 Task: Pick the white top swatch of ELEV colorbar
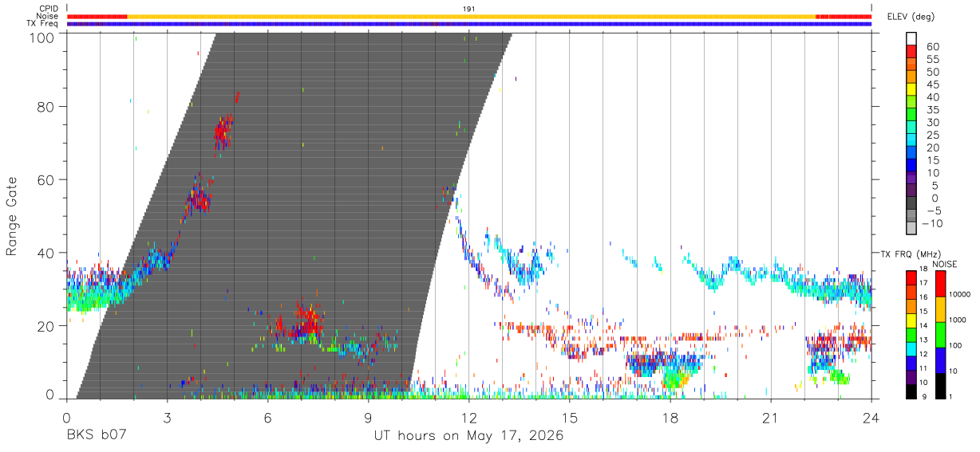pyautogui.click(x=911, y=38)
